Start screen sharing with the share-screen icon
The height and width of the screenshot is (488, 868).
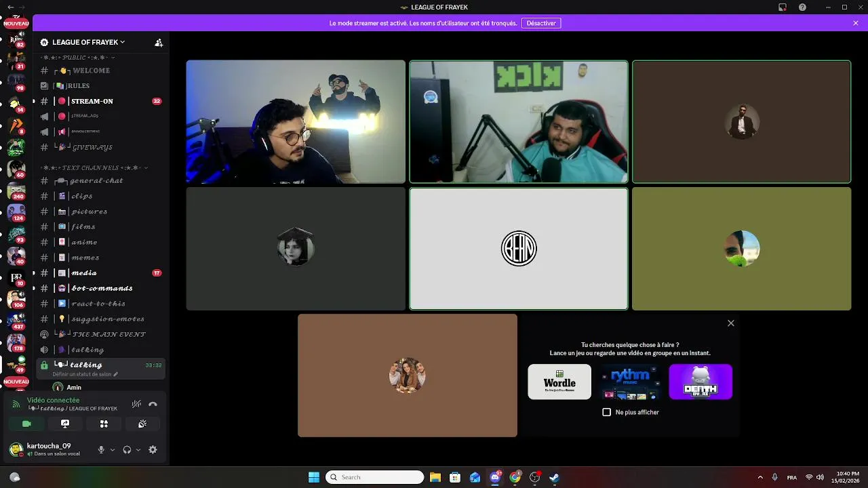tap(65, 424)
